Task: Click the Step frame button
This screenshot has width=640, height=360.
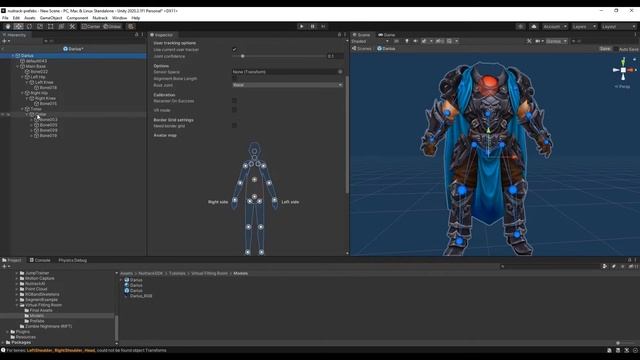Action: pos(323,27)
